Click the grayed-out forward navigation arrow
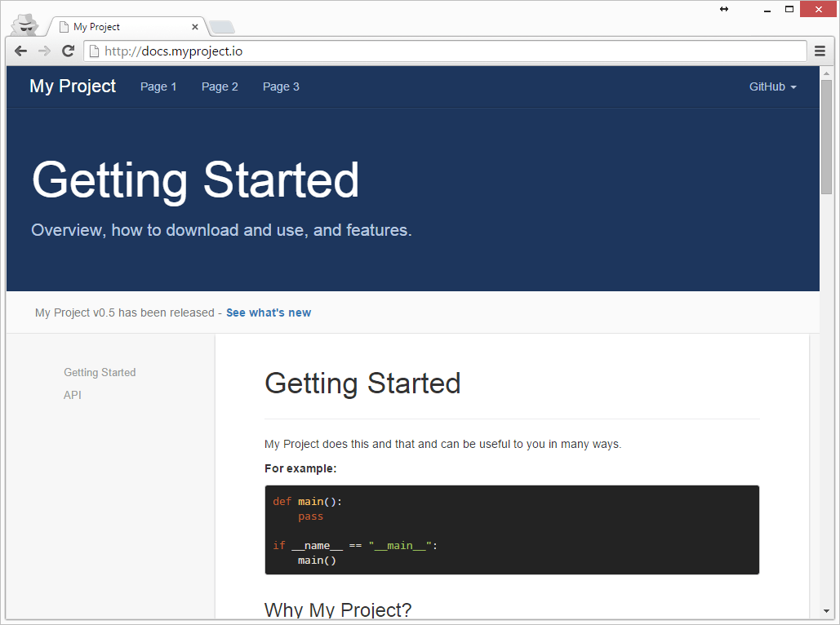 [x=43, y=51]
